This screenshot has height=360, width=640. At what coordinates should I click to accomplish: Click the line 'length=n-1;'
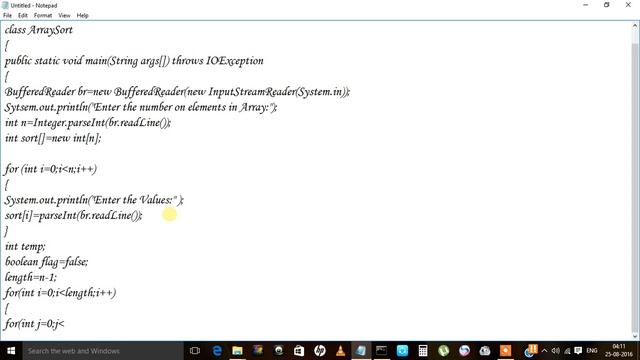pos(31,278)
